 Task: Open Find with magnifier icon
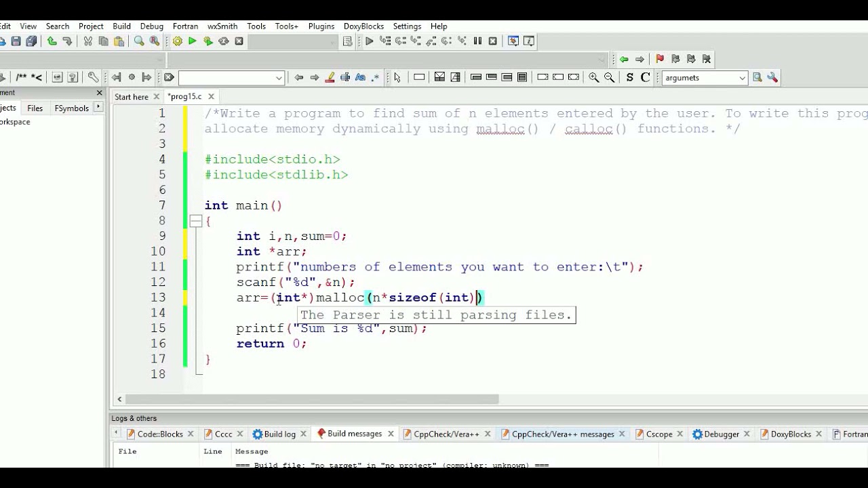(139, 41)
